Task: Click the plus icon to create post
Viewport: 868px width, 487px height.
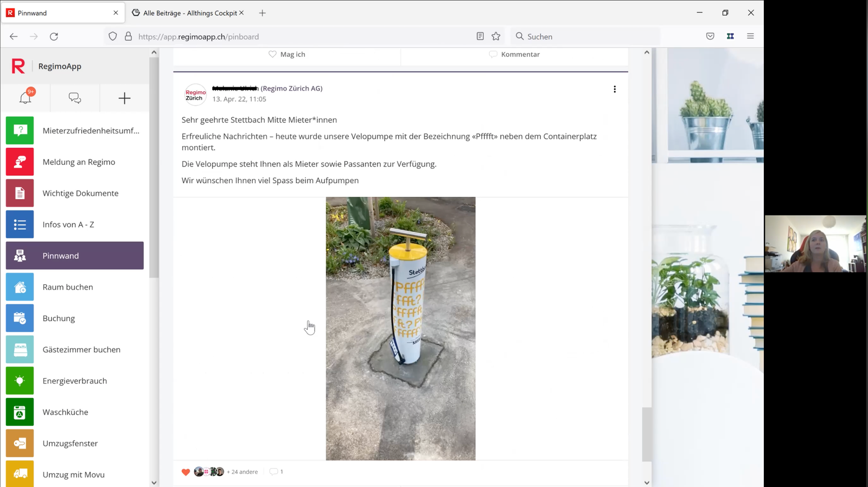Action: click(124, 98)
